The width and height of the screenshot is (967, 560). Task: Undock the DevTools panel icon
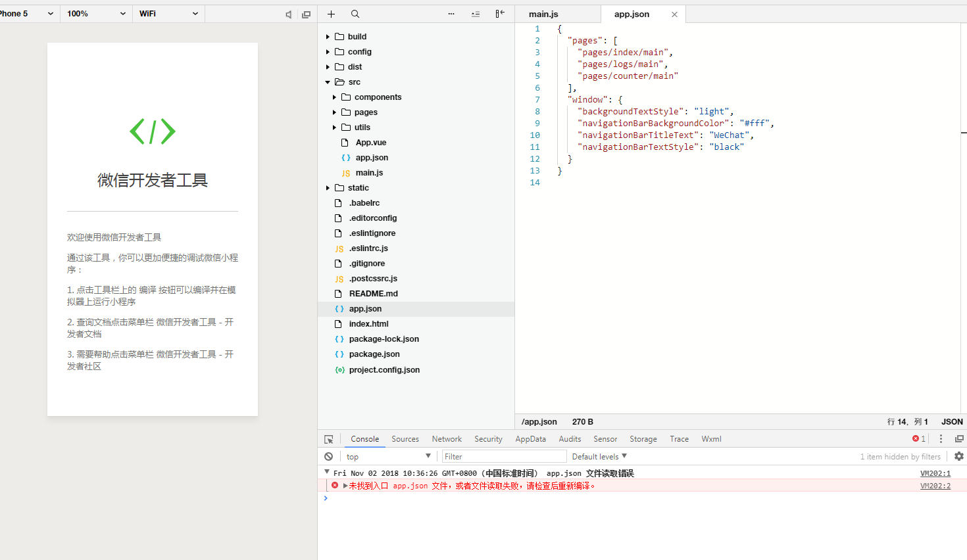click(959, 439)
